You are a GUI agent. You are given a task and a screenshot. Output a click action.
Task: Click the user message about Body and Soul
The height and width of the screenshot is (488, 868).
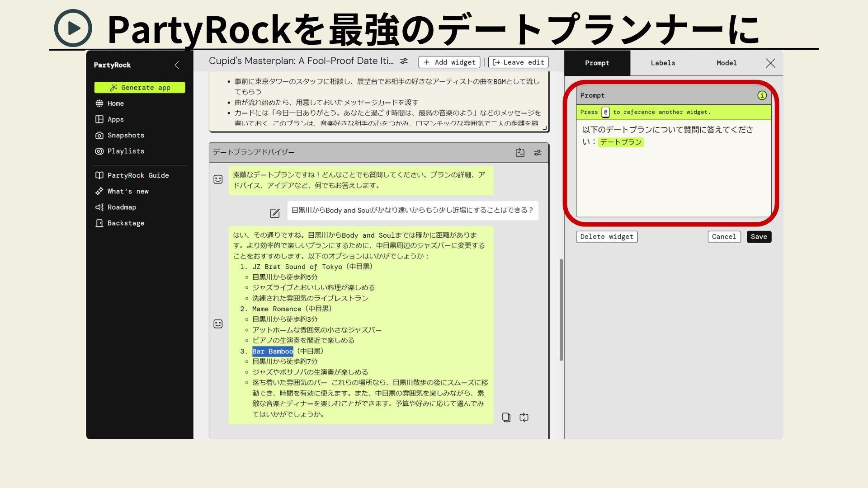[x=412, y=211]
